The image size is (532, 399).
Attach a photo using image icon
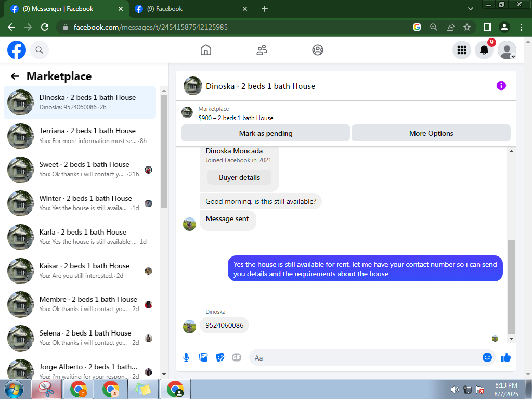click(x=203, y=357)
